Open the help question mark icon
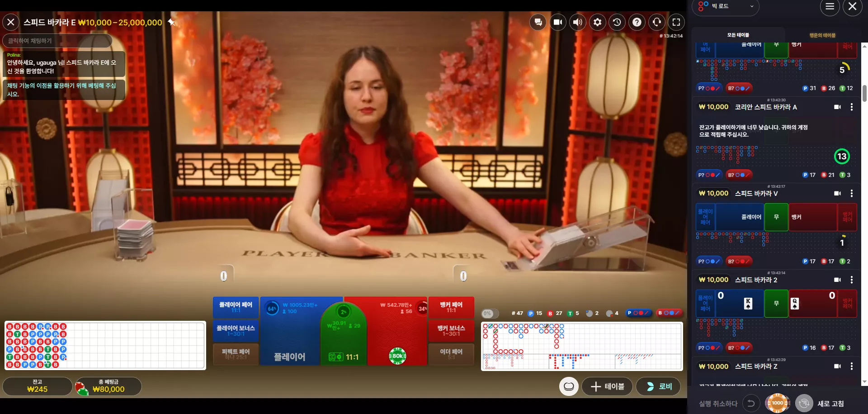This screenshot has height=414, width=868. (x=637, y=22)
